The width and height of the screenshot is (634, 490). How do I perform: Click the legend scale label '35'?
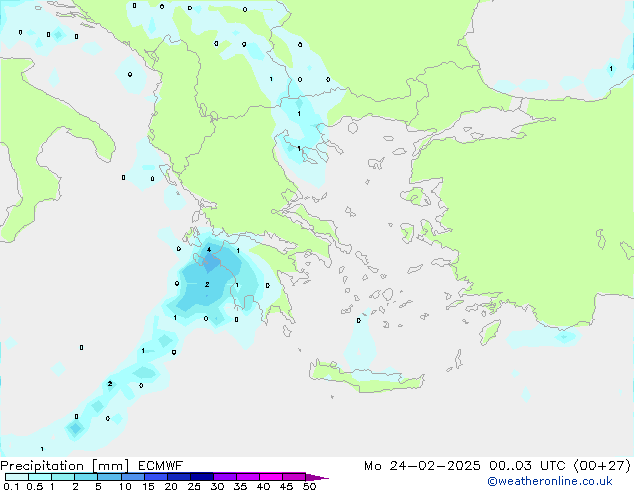(240, 486)
